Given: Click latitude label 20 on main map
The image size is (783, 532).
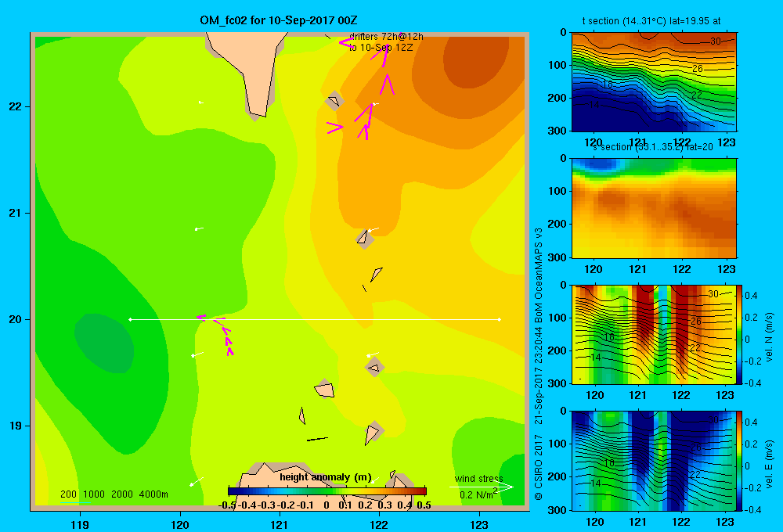Looking at the screenshot, I should click(x=15, y=319).
